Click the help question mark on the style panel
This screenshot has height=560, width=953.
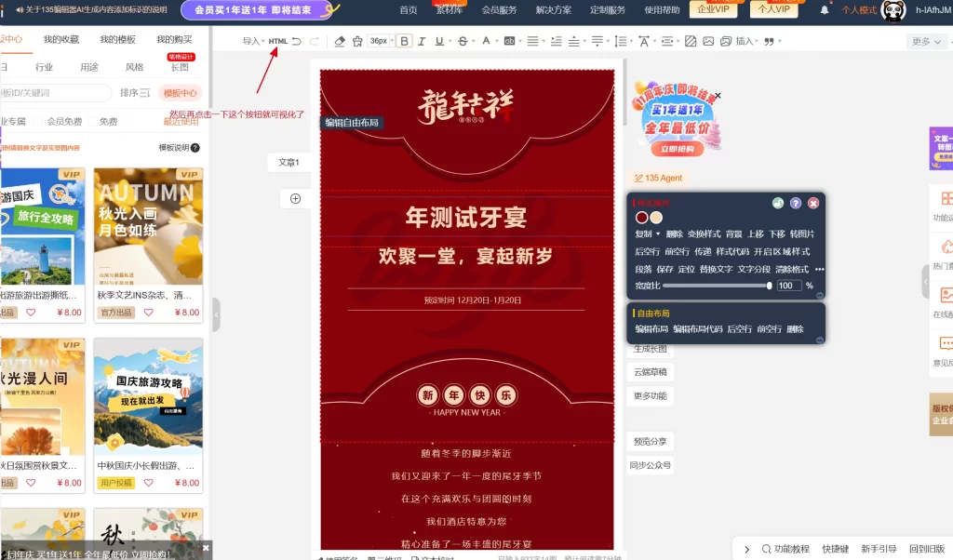(797, 204)
